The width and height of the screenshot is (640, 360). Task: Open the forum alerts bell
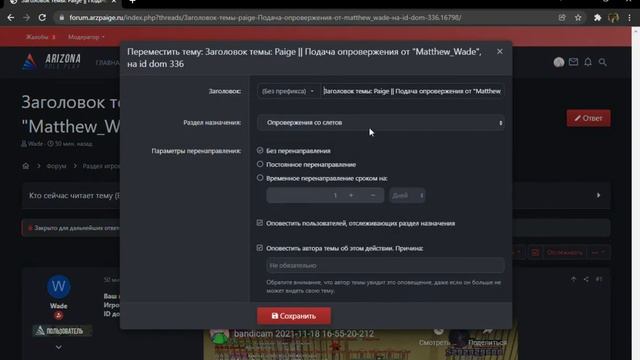[588, 62]
